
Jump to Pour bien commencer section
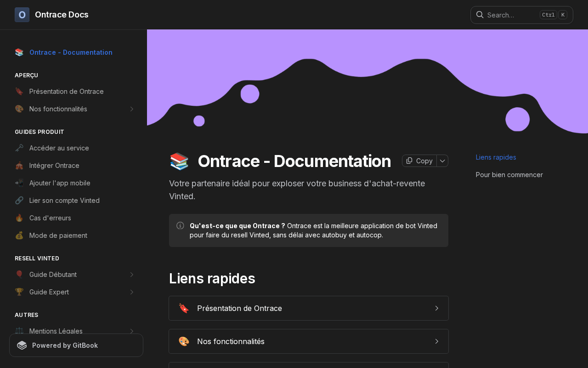[x=509, y=175]
